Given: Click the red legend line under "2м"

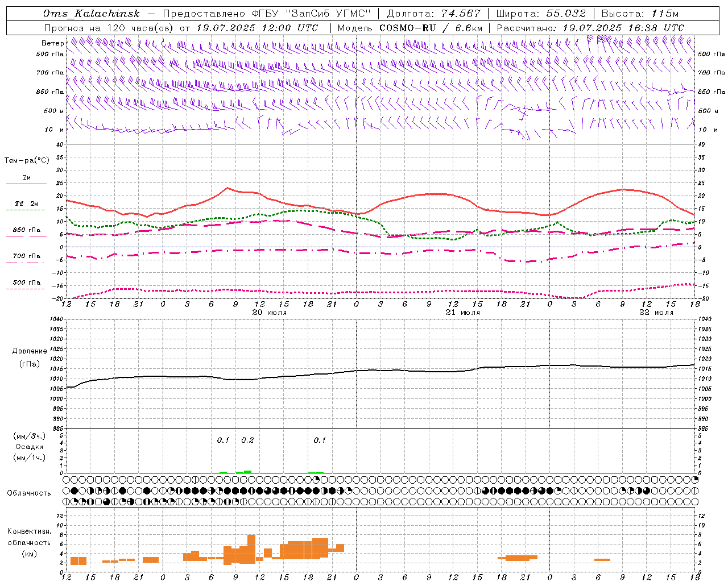Looking at the screenshot, I should [x=26, y=184].
